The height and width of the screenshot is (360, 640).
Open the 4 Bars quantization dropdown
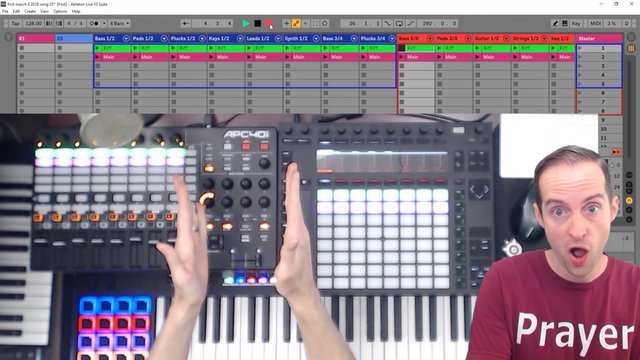(119, 24)
